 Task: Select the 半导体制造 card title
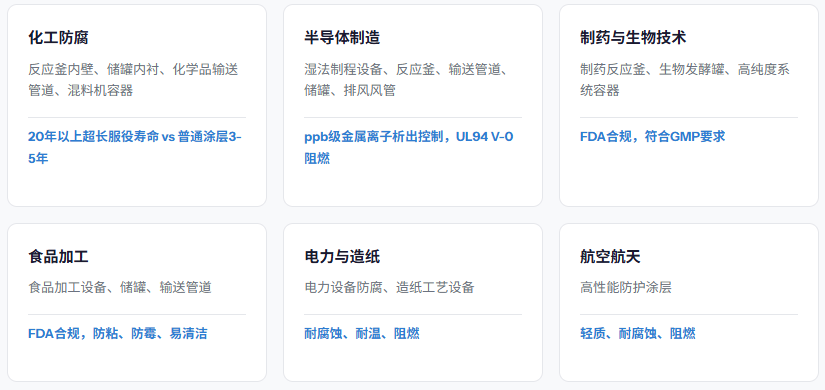pyautogui.click(x=342, y=38)
